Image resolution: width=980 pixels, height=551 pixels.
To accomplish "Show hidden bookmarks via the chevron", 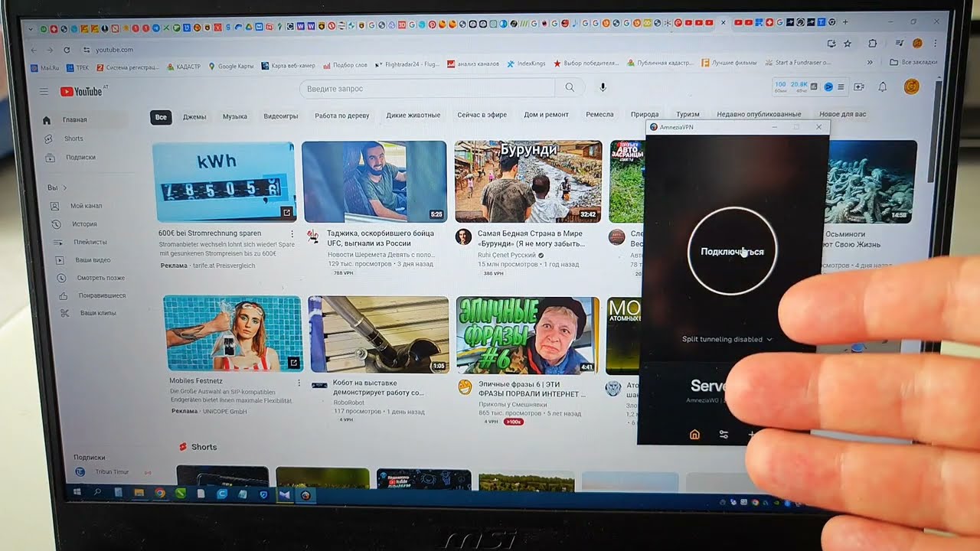I will pyautogui.click(x=870, y=62).
